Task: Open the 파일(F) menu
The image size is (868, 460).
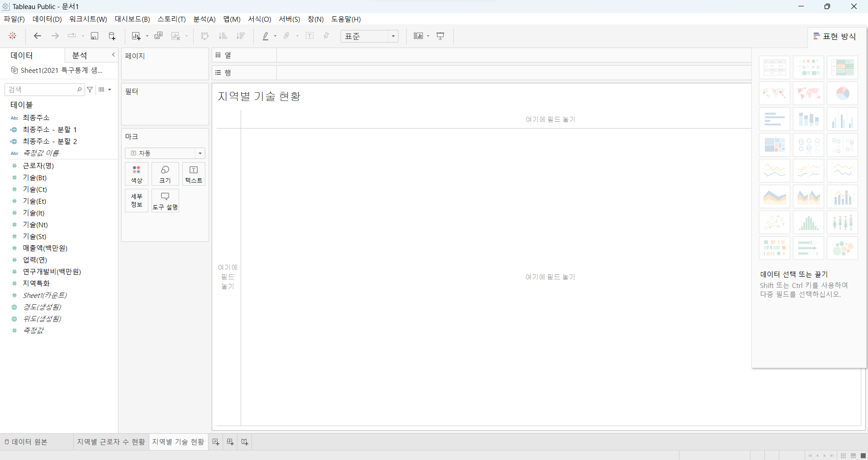Action: 14,19
